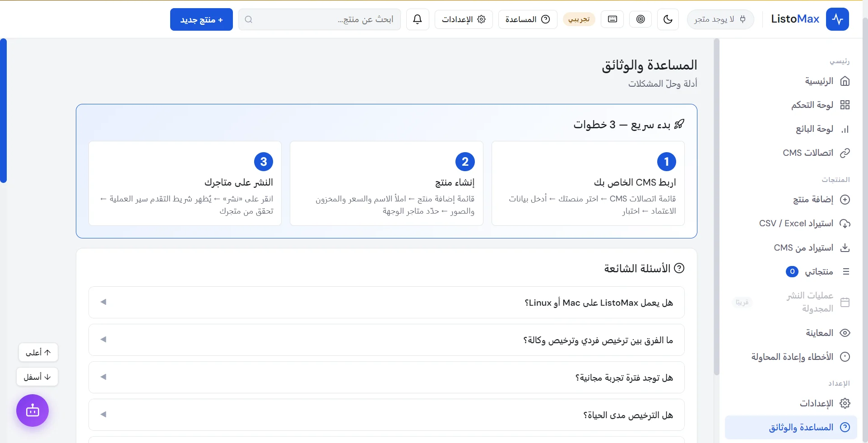Screen dimensions: 868x443
Task: Click the ListoMax pulse logo icon
Action: coord(837,19)
